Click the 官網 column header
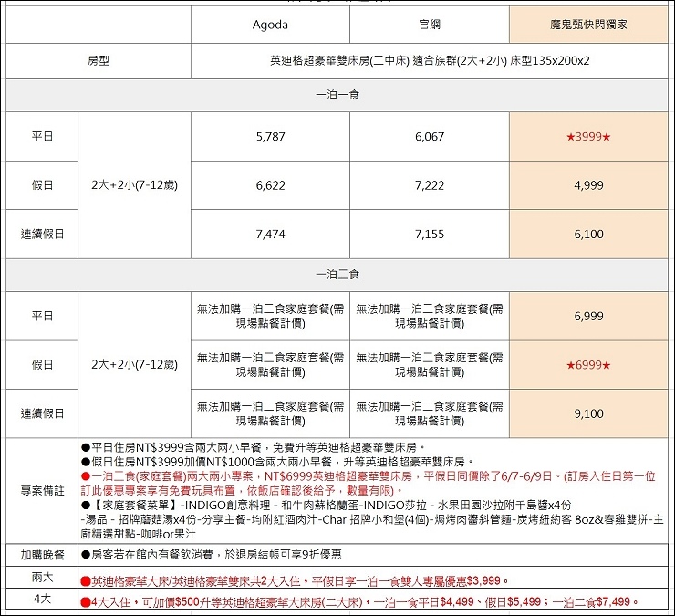Image resolution: width=675 pixels, height=616 pixels. [430, 25]
